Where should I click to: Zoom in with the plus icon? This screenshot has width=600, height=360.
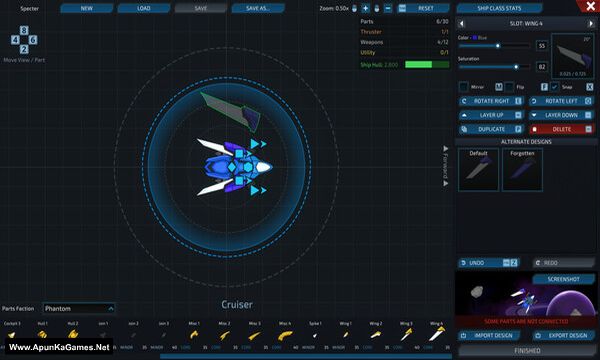tap(365, 8)
